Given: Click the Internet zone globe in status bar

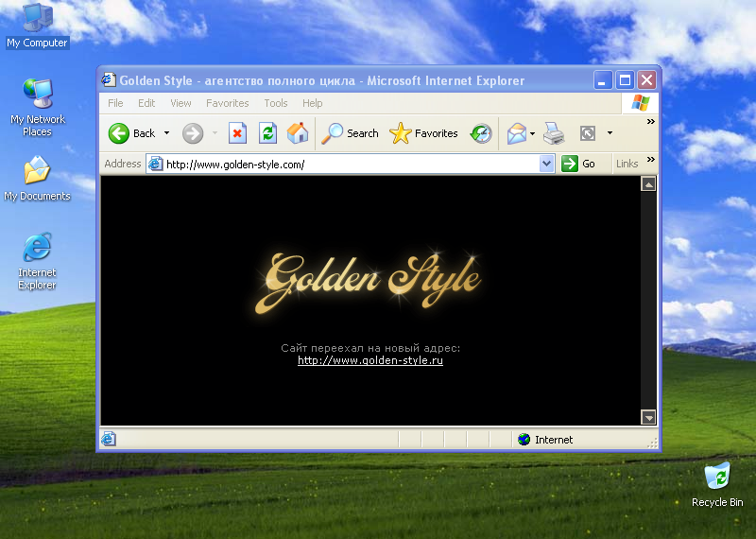Looking at the screenshot, I should [x=524, y=439].
